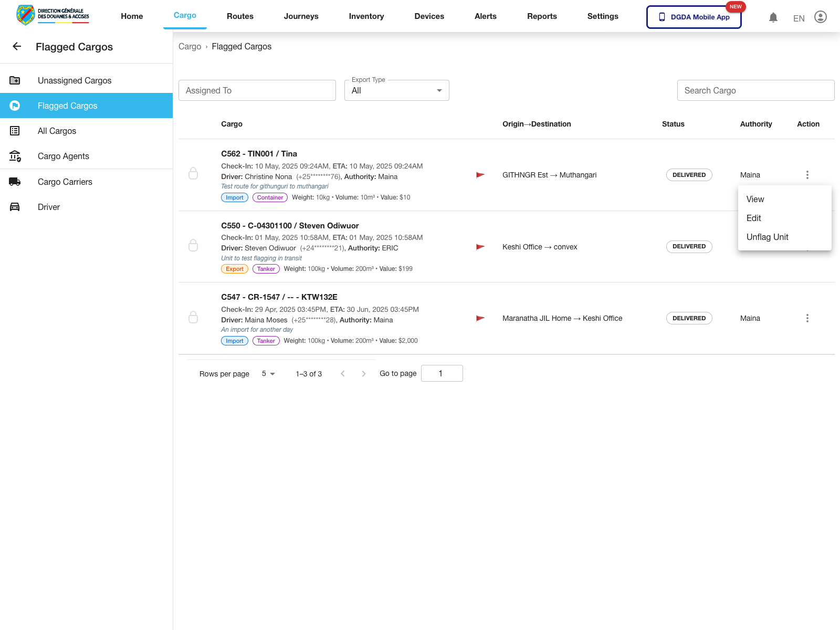Screen dimensions: 840x630
Task: Choose View in the action menu
Action: point(755,199)
